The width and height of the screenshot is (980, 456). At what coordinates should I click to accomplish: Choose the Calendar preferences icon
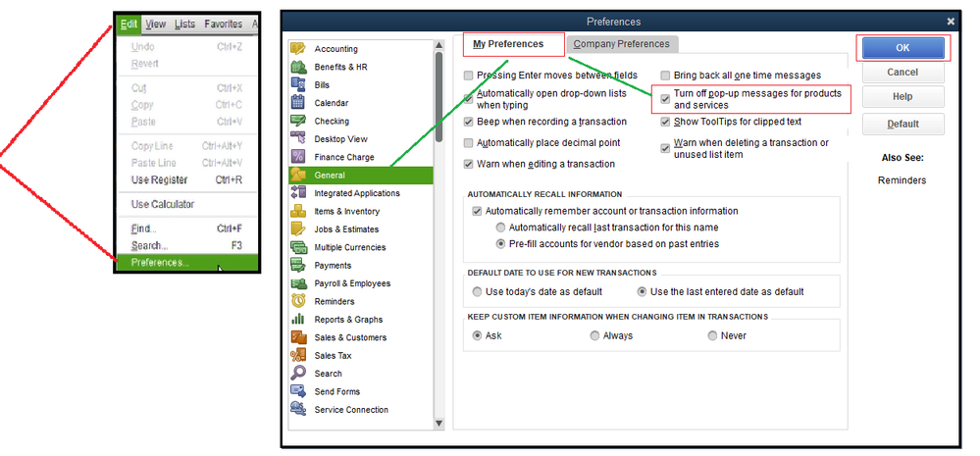(x=298, y=103)
